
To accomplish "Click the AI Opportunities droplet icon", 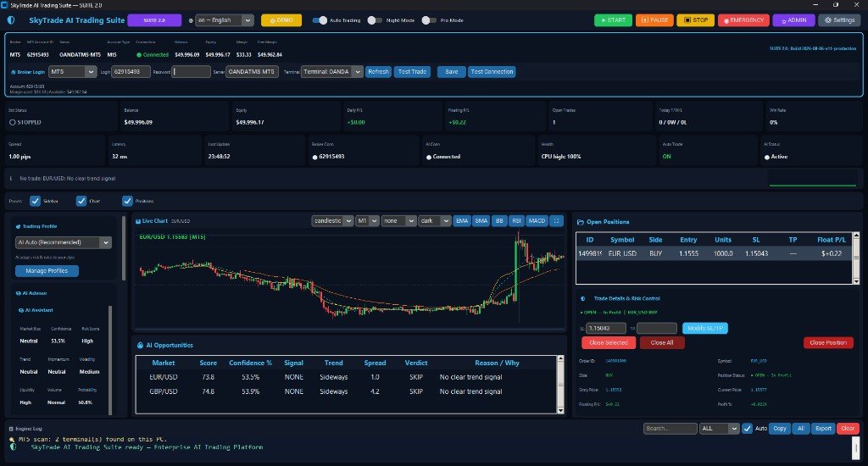I will coord(140,346).
